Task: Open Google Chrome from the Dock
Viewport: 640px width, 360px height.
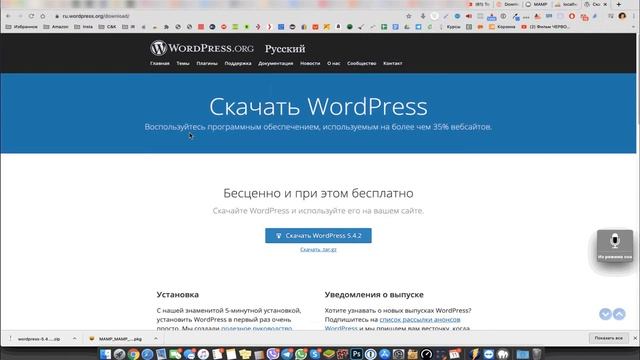Action: point(133,354)
